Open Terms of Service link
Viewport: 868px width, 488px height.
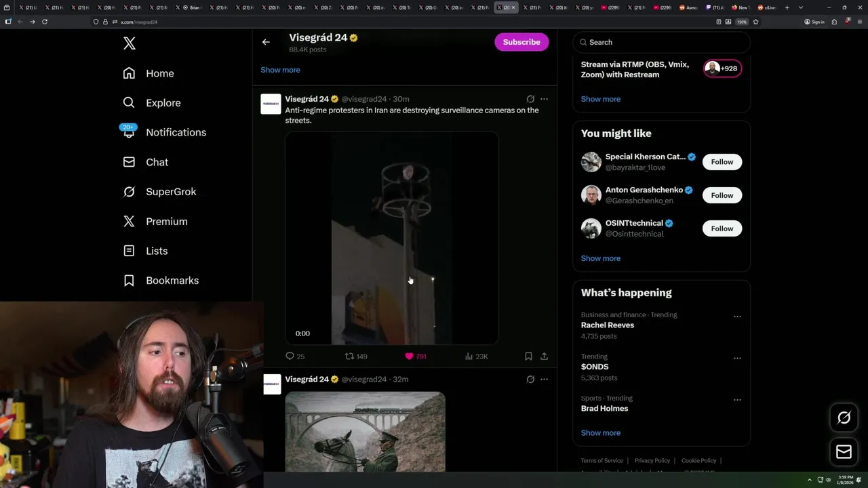tap(602, 461)
